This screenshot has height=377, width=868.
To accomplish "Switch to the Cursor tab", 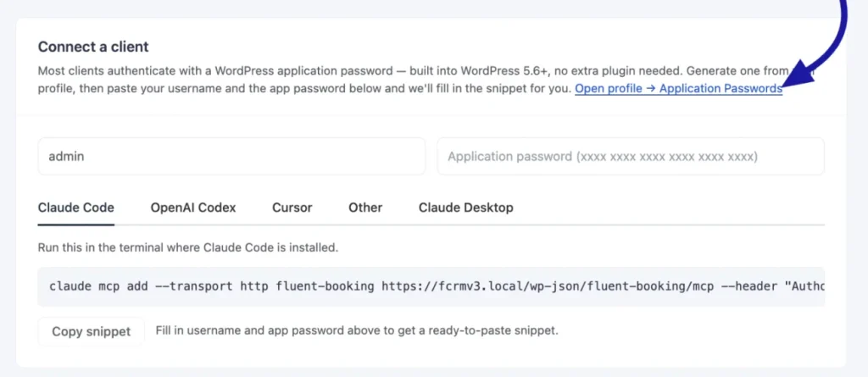I will 292,208.
